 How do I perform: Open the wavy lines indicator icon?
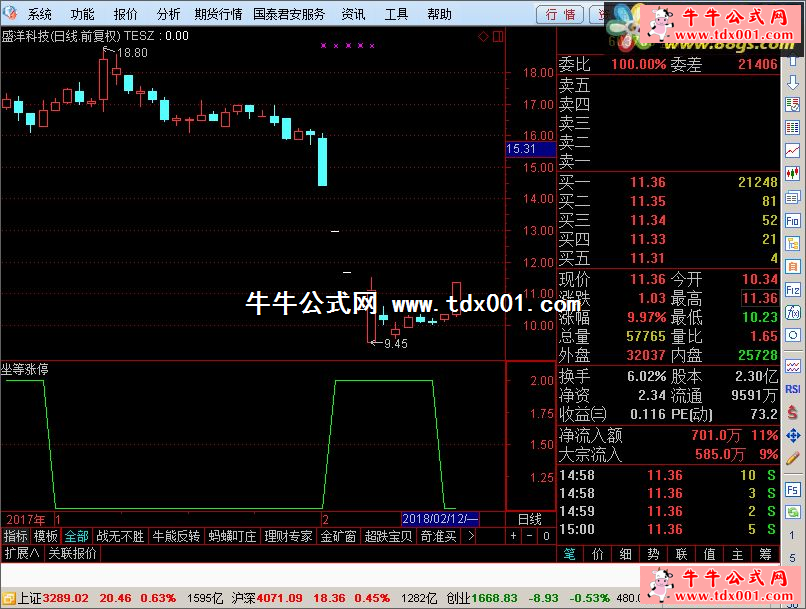793,366
